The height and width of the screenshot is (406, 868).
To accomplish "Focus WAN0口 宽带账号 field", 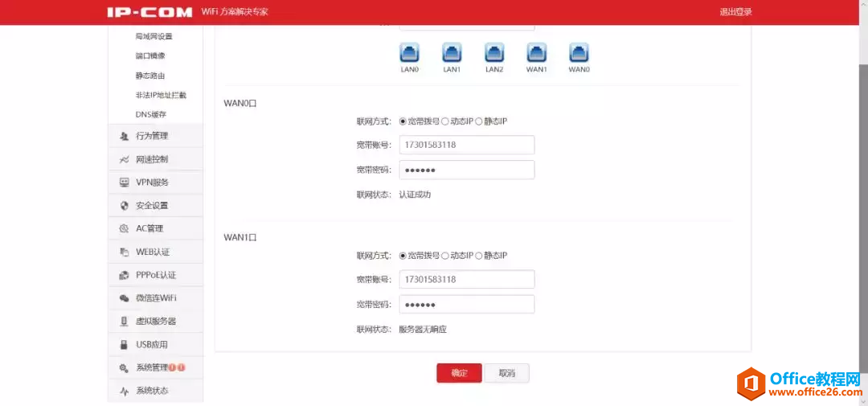I will [467, 146].
